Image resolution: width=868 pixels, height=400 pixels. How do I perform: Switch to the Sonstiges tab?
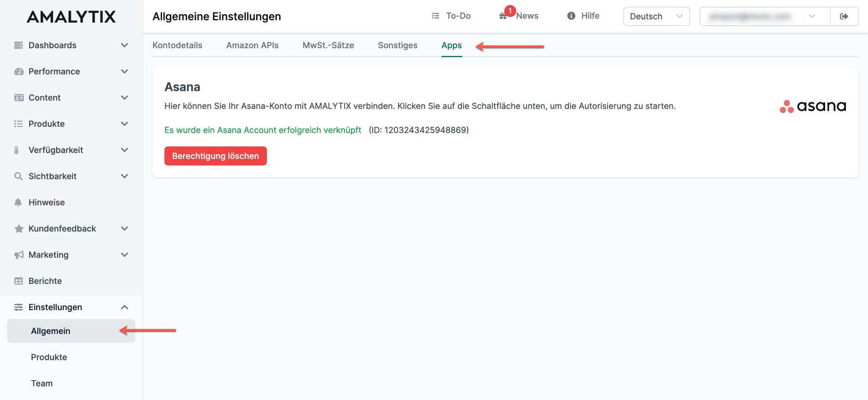click(x=398, y=45)
